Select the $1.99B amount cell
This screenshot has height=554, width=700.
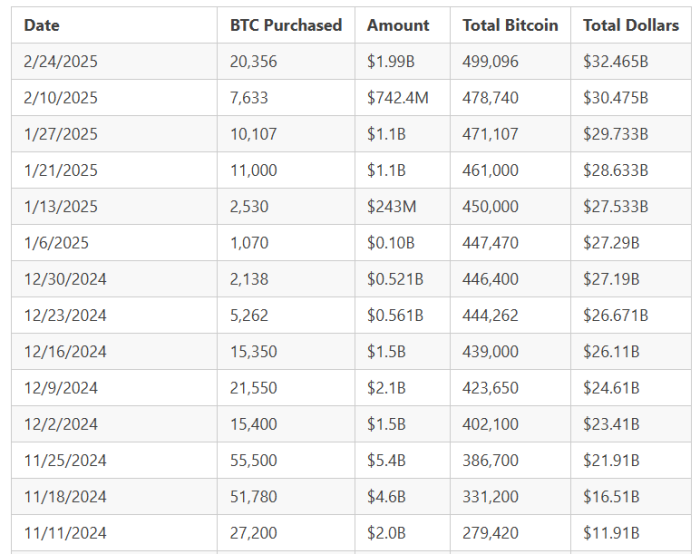(x=390, y=62)
